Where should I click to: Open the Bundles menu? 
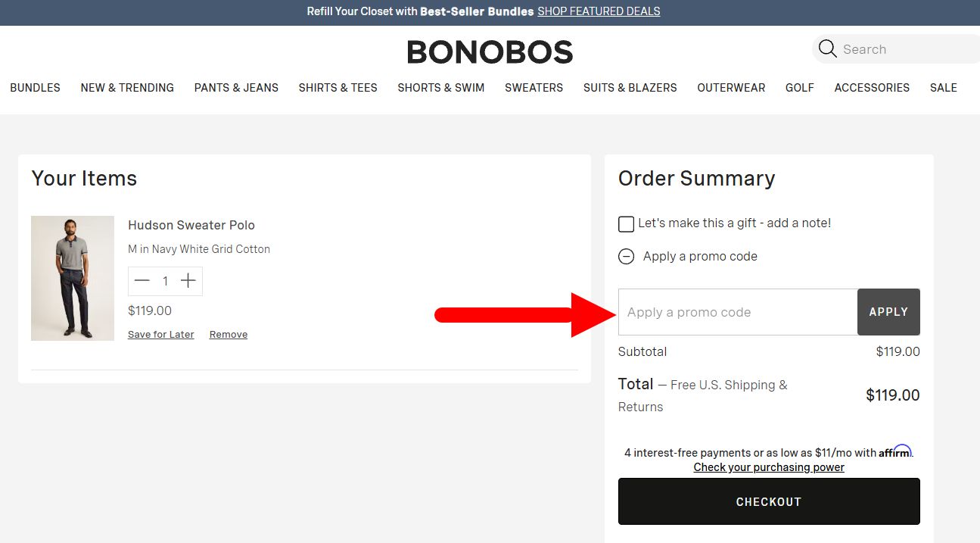click(35, 88)
